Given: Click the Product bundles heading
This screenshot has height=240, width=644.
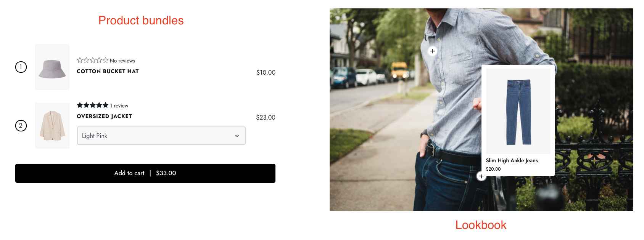Looking at the screenshot, I should (x=141, y=20).
